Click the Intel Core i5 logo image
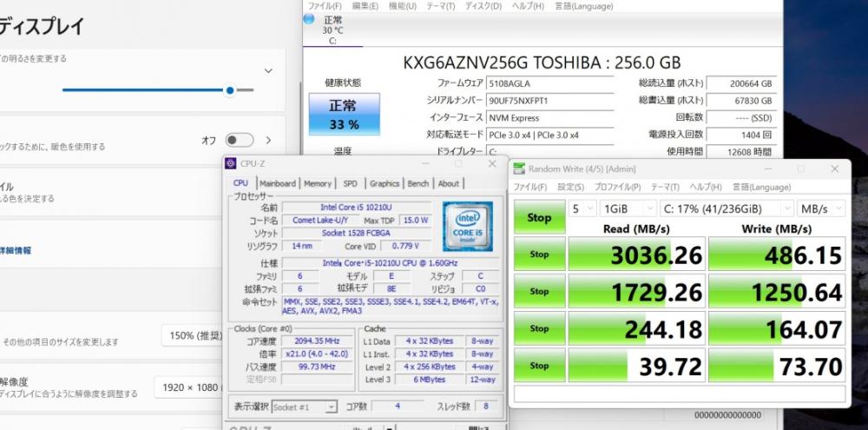Screen dimensions: 868x430 (x=468, y=226)
